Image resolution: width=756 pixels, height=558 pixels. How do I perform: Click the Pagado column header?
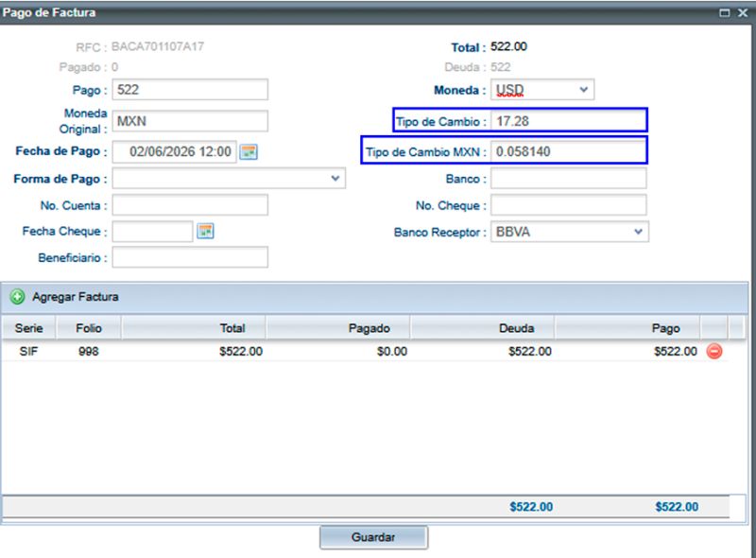point(337,328)
